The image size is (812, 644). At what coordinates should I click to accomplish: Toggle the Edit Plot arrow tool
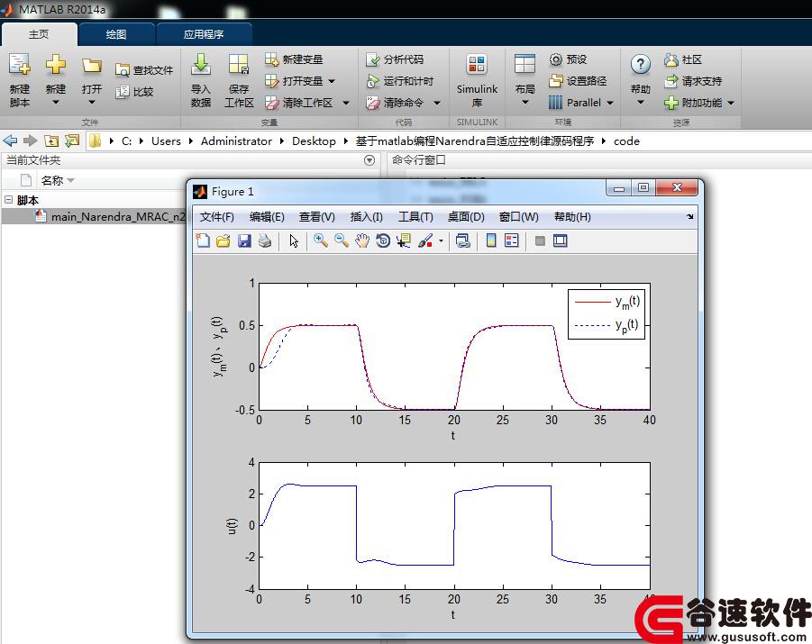click(x=294, y=240)
